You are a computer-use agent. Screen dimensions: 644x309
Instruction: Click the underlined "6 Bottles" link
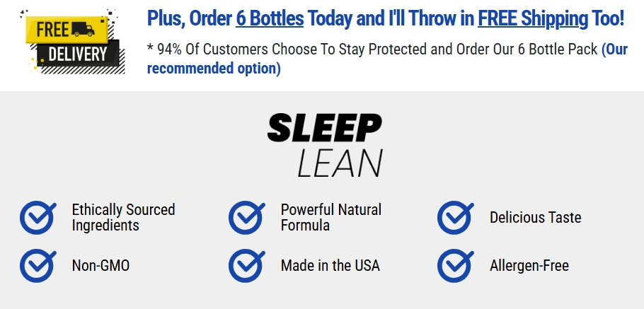(x=270, y=19)
